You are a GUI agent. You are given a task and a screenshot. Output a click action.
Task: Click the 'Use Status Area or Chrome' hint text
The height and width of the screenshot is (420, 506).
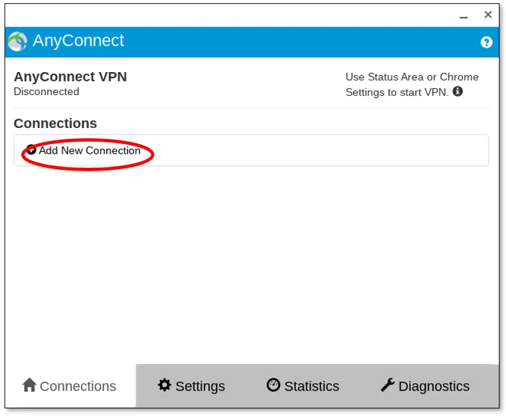411,77
